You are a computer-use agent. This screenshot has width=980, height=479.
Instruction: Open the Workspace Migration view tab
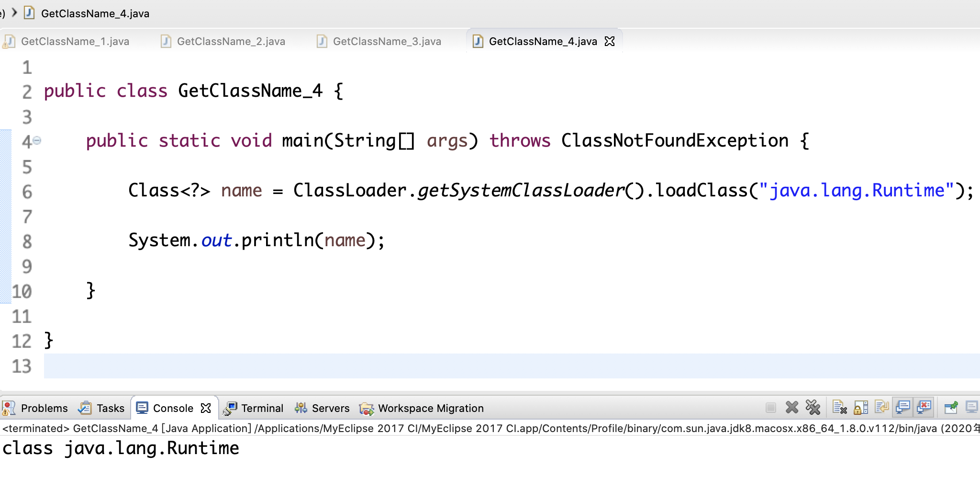pyautogui.click(x=422, y=408)
